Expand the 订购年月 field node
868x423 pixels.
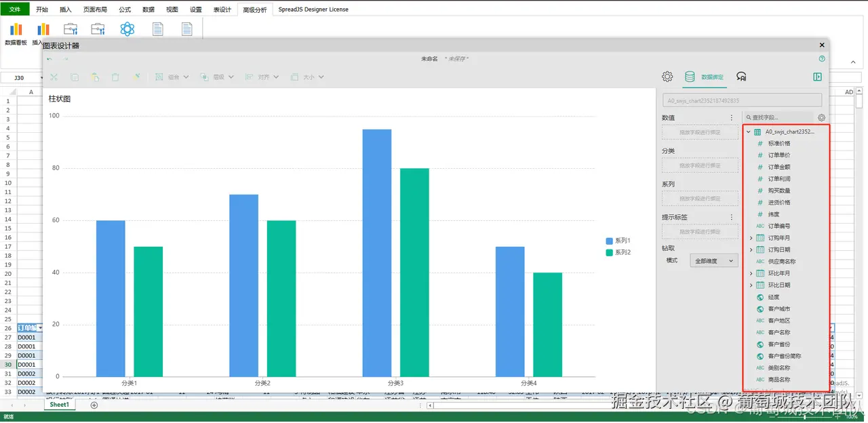tap(751, 238)
